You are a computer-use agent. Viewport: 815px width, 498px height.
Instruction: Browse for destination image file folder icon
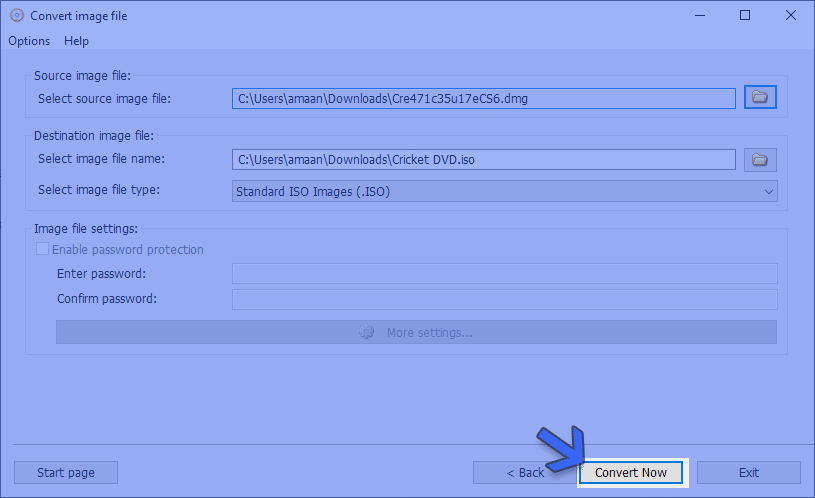760,160
